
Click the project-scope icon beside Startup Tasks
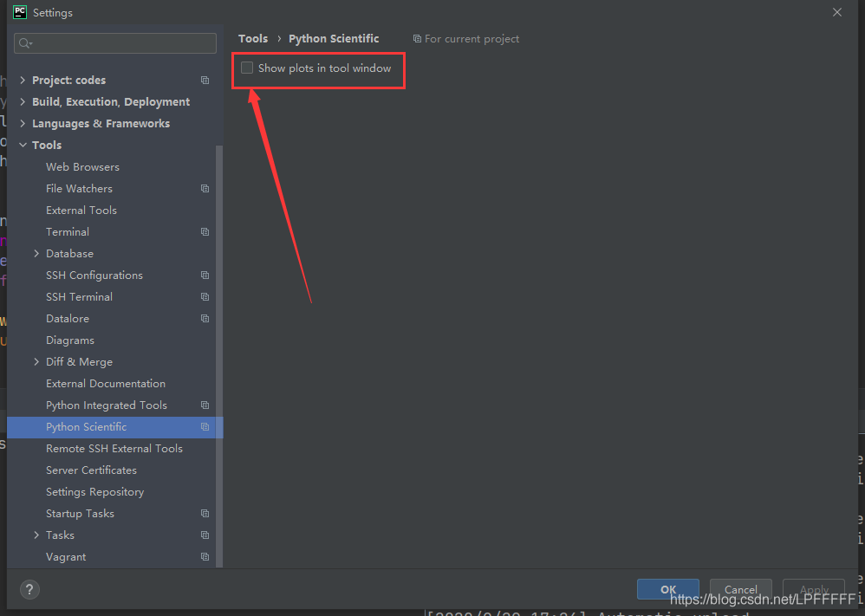click(x=205, y=514)
